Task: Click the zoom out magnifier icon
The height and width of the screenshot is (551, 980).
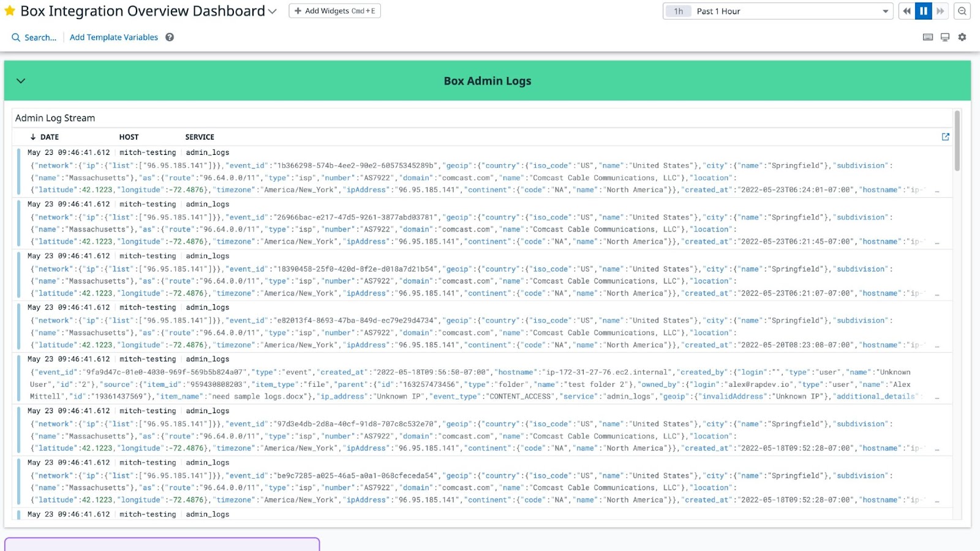Action: click(x=962, y=11)
